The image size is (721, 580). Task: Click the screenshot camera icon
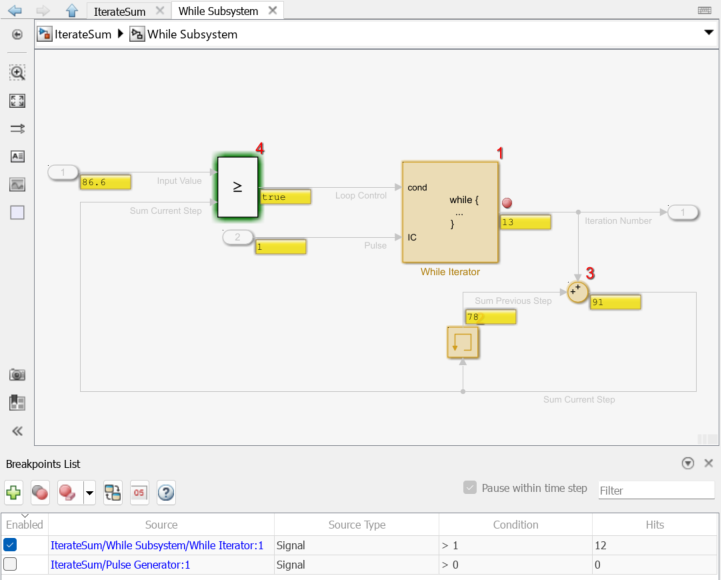click(x=17, y=374)
